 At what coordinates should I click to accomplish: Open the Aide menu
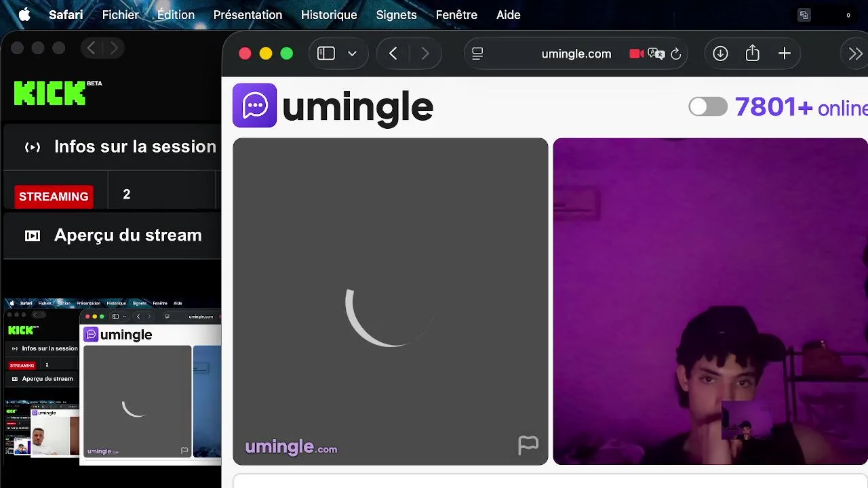[509, 15]
